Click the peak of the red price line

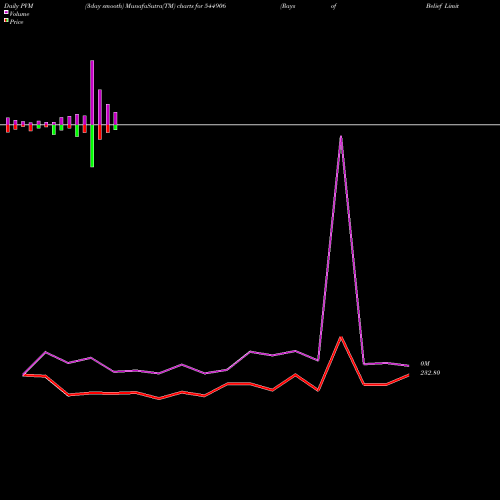[341, 337]
